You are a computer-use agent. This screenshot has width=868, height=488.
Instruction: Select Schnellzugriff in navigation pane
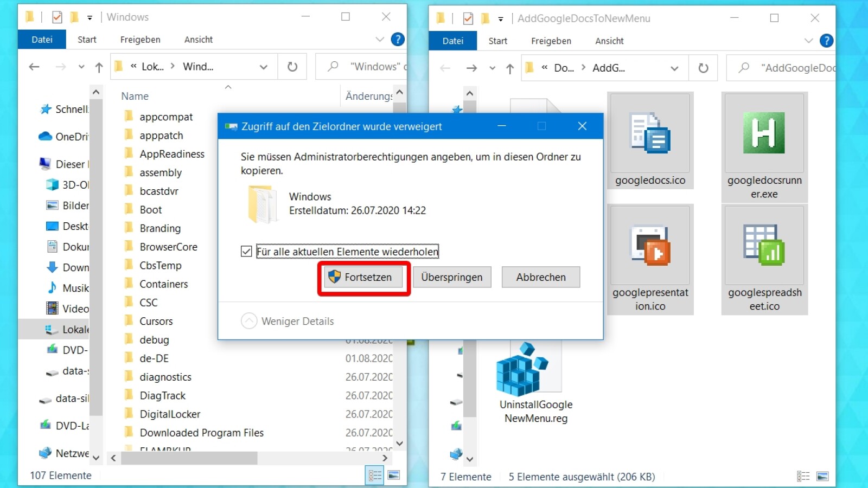click(64, 109)
